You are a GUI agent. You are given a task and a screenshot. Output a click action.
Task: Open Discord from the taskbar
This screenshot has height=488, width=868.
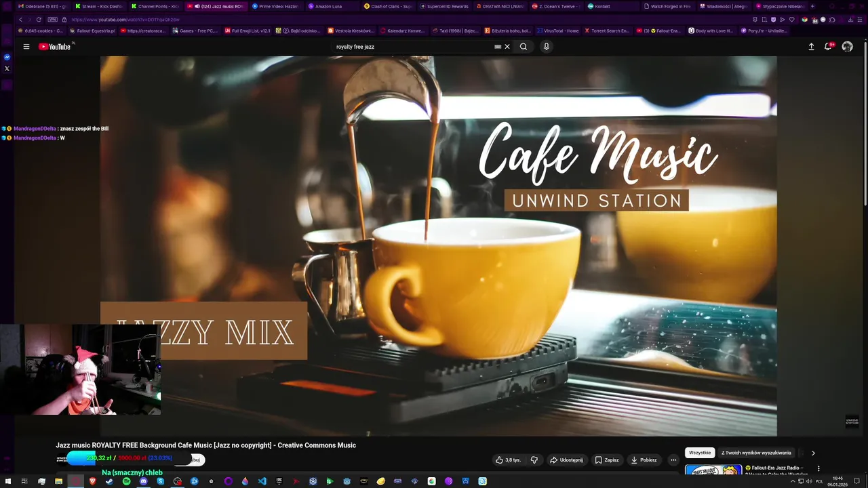143,481
